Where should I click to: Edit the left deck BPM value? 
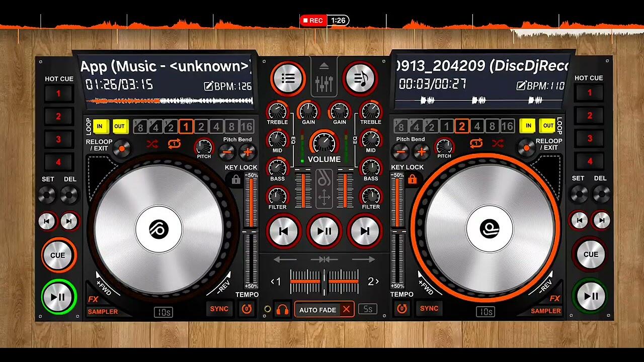pyautogui.click(x=228, y=86)
